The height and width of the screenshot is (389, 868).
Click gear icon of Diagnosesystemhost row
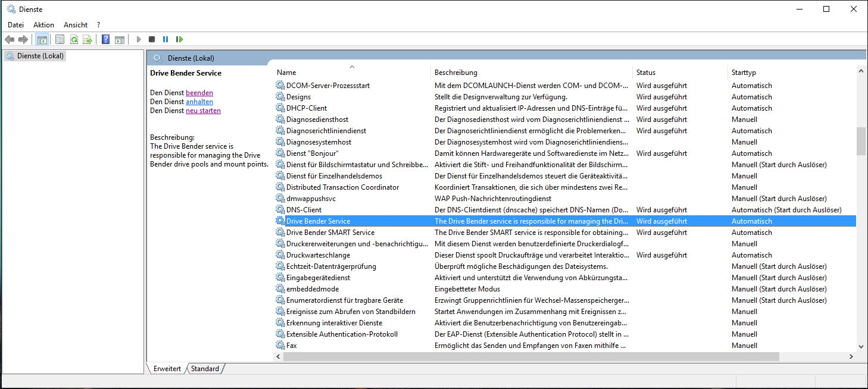click(x=280, y=142)
